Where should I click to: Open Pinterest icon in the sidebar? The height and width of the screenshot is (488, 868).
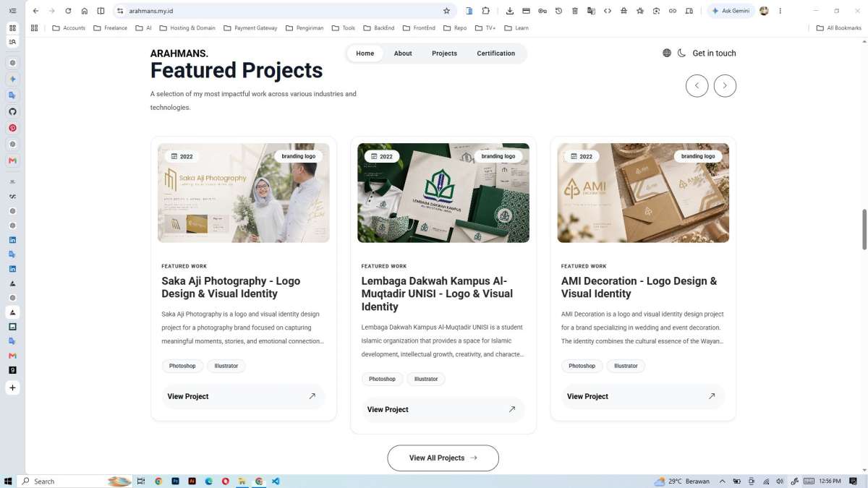(12, 127)
